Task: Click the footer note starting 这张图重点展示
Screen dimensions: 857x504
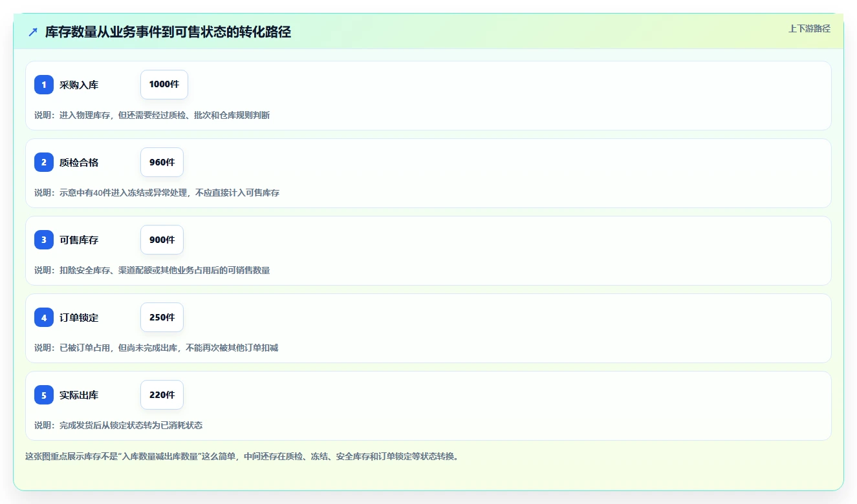Action: [x=242, y=456]
